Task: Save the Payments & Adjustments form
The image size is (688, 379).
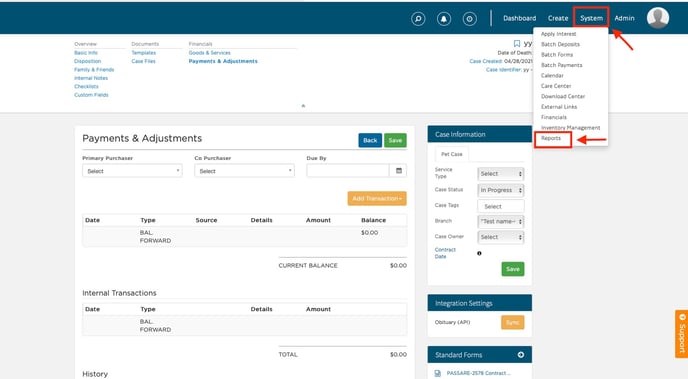Action: (395, 140)
